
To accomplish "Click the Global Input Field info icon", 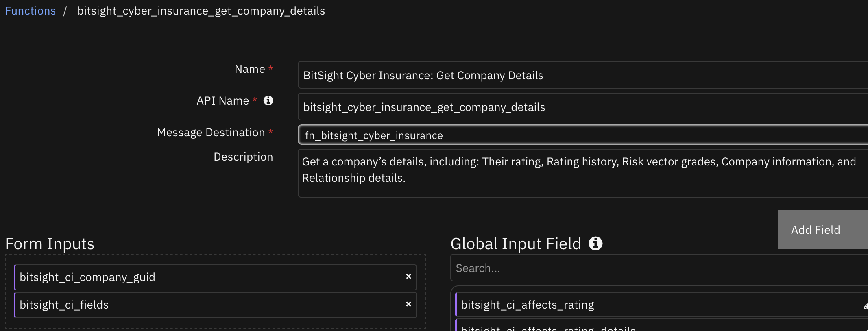I will click(595, 244).
